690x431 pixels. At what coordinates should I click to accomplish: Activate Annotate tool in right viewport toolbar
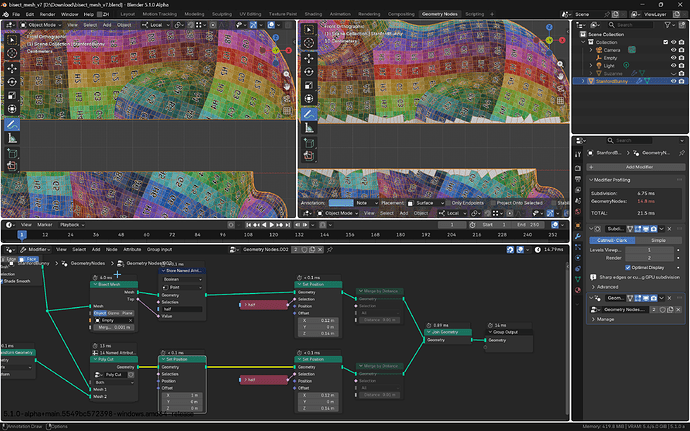coord(309,114)
